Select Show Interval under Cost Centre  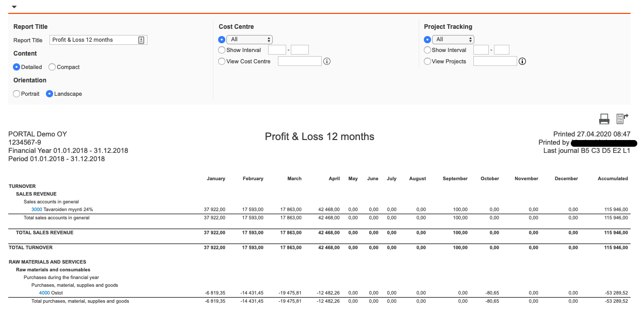(222, 50)
